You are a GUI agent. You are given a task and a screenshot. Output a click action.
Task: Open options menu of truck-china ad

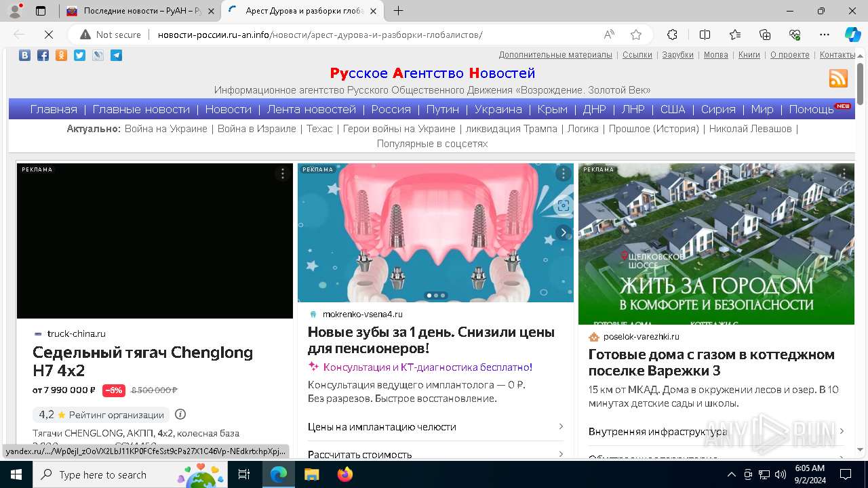[x=283, y=174]
